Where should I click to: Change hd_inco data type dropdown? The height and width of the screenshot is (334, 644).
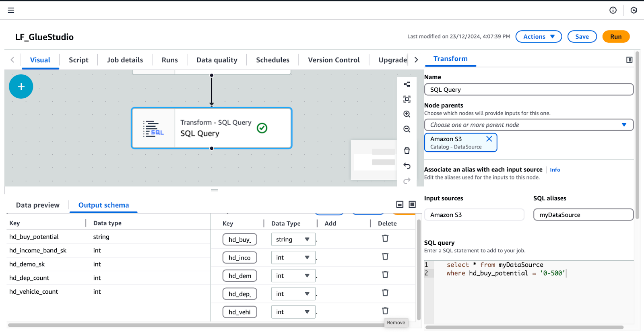293,258
